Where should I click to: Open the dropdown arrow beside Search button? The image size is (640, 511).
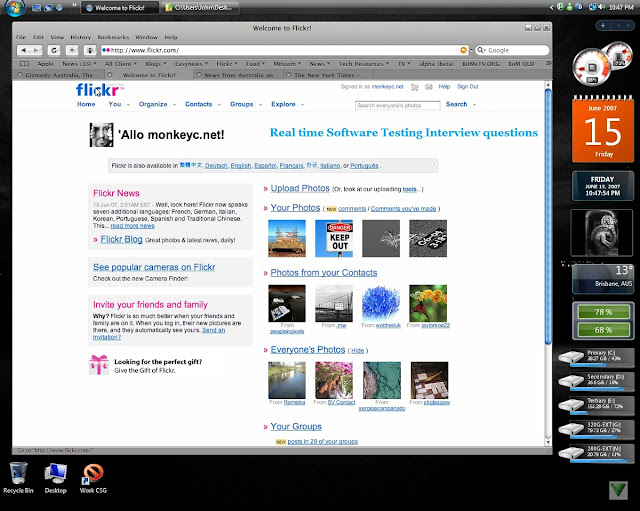click(474, 105)
